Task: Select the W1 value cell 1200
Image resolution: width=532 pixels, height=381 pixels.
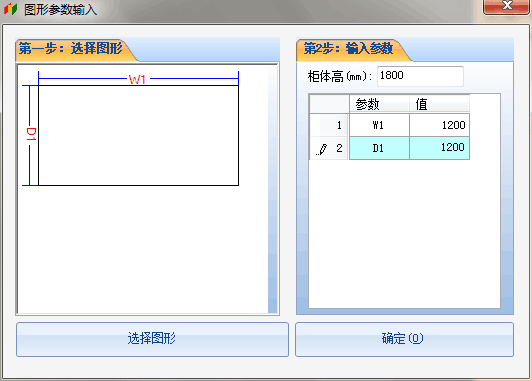Action: pos(439,125)
